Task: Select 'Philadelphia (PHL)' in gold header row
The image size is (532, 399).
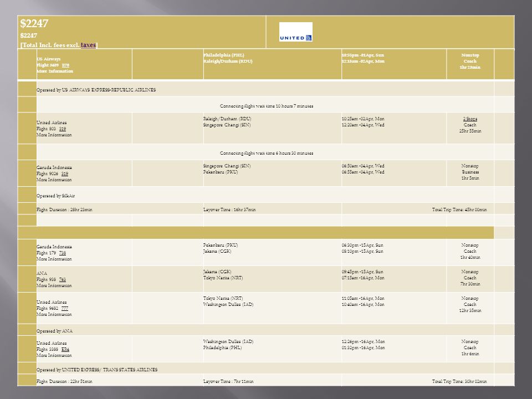Action: point(223,55)
